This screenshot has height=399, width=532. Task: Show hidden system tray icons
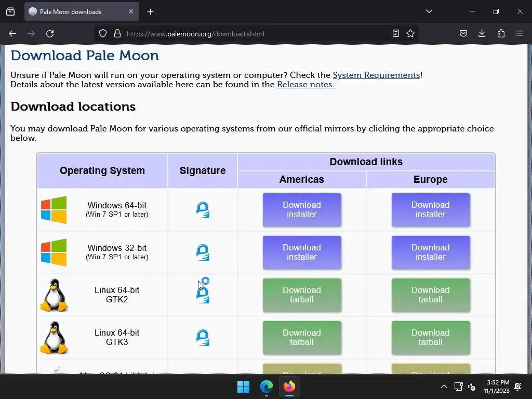pos(444,387)
